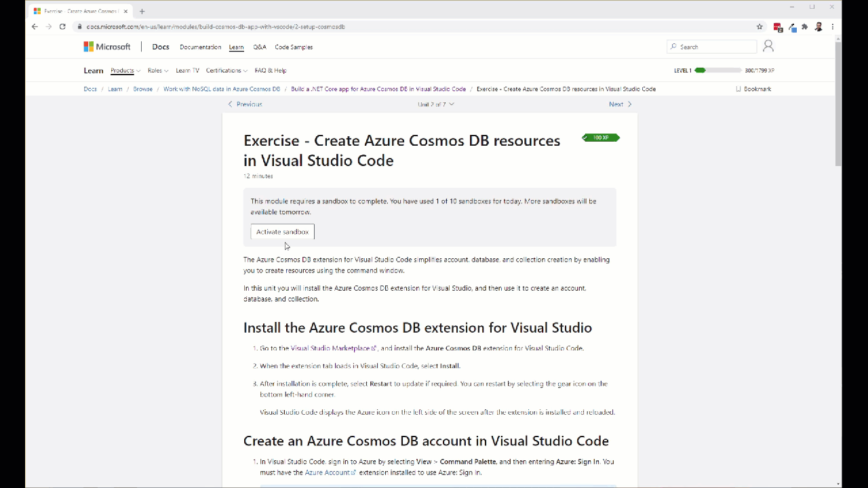Open Code Samples header item

click(294, 47)
